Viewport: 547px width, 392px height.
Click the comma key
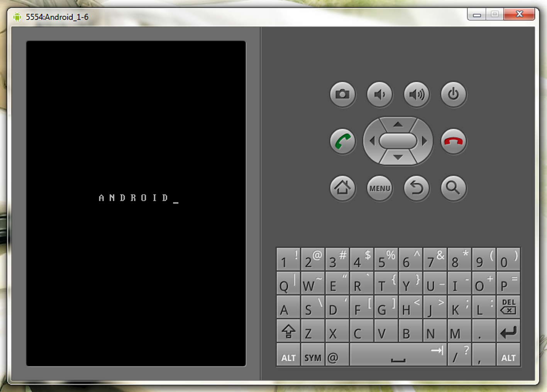484,355
